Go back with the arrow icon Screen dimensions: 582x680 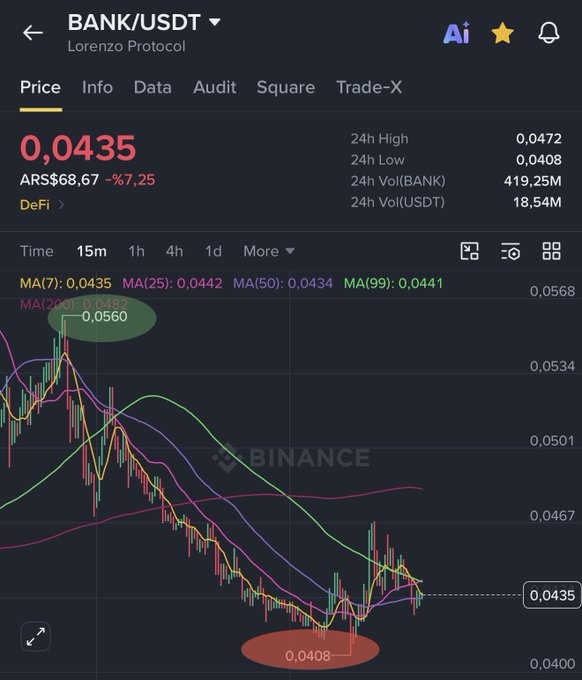pos(33,33)
